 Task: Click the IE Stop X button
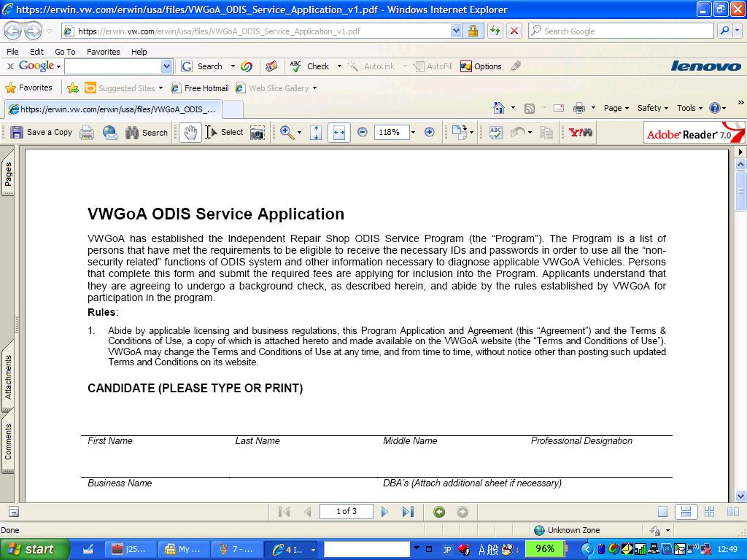514,31
